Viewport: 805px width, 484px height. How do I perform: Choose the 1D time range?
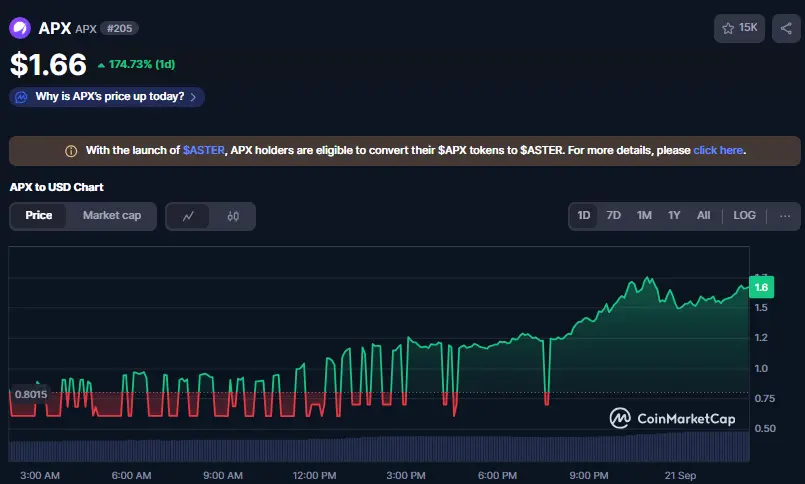click(x=584, y=216)
